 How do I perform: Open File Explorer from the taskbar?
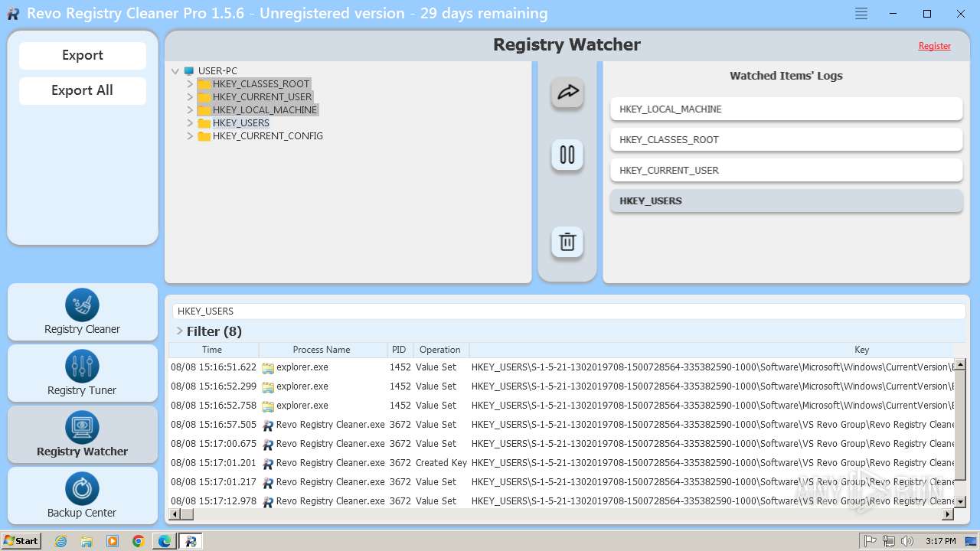click(x=87, y=541)
